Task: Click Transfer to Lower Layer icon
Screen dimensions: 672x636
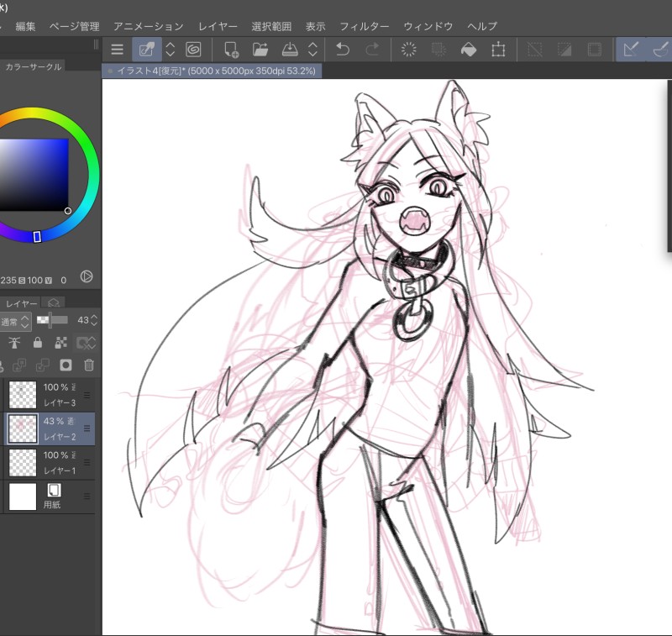Action: pyautogui.click(x=19, y=365)
